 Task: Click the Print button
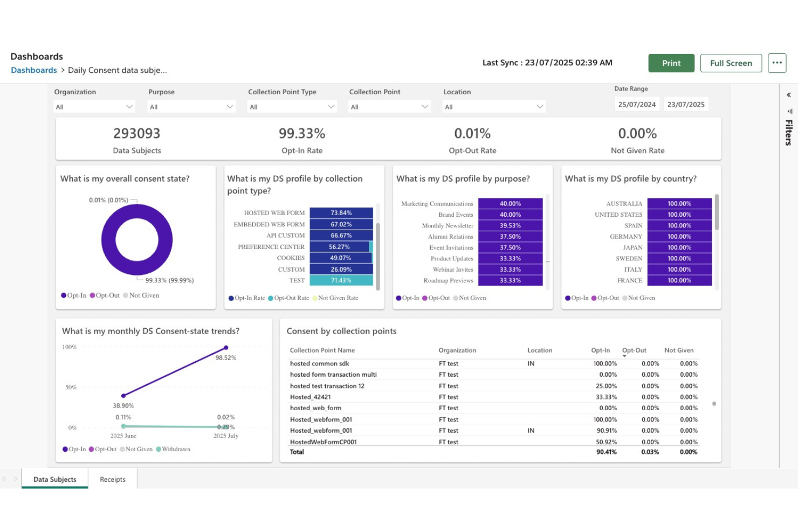[671, 63]
